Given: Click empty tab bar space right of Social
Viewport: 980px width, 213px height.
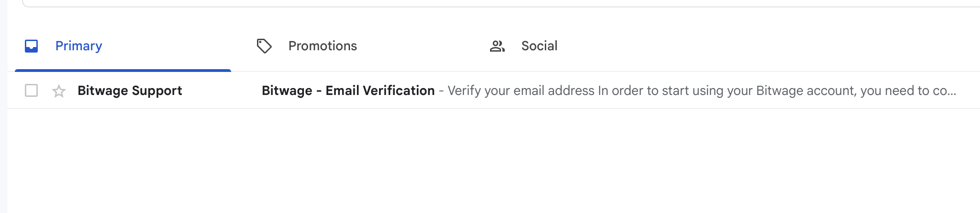Looking at the screenshot, I should (x=760, y=46).
